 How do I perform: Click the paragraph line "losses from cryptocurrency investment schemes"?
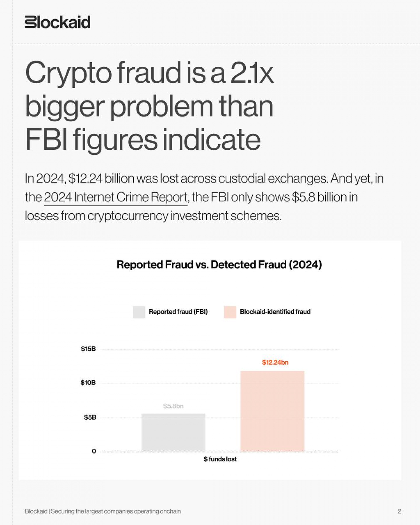[x=153, y=216]
